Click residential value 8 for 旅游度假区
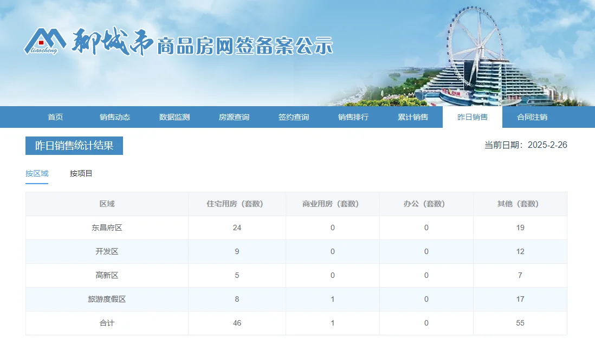This screenshot has height=364, width=595. [237, 300]
